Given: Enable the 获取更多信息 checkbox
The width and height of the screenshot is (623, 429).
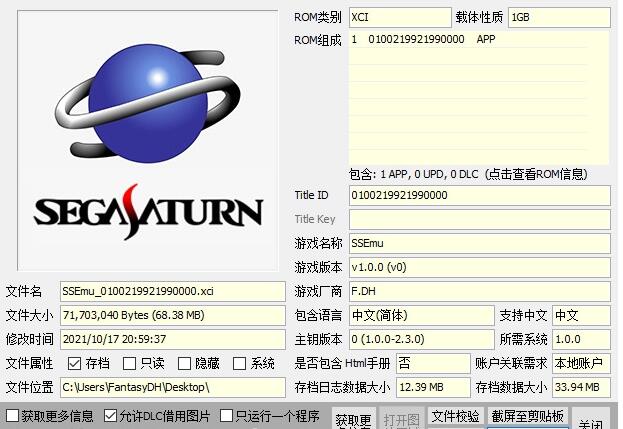Looking at the screenshot, I should (x=12, y=416).
